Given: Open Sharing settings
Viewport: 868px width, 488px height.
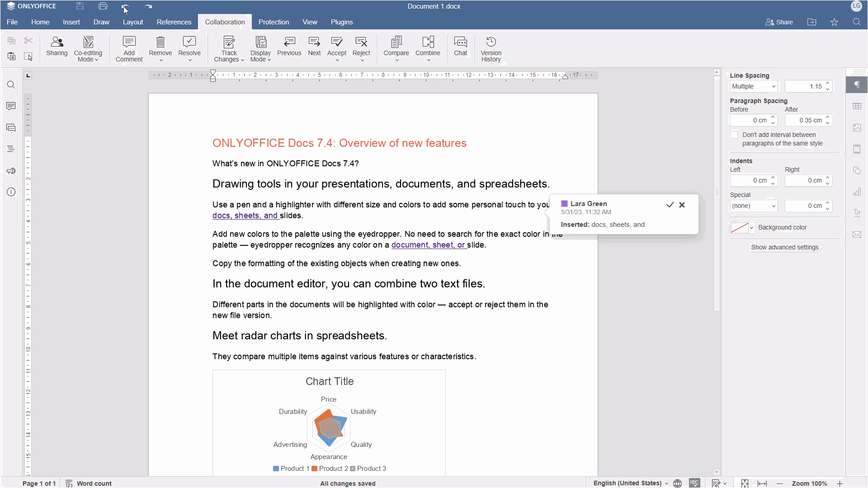Looking at the screenshot, I should [x=57, y=47].
